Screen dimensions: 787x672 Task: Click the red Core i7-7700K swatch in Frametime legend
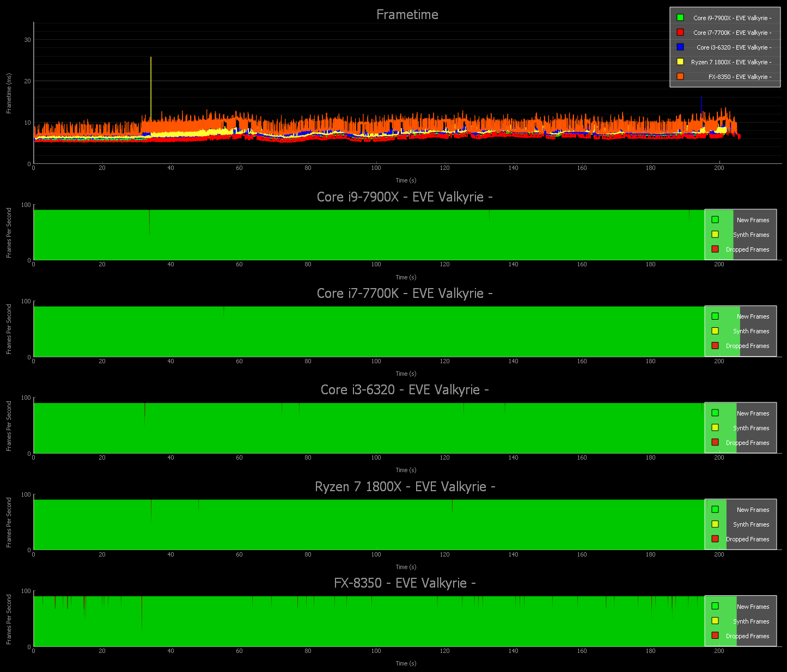[x=680, y=32]
